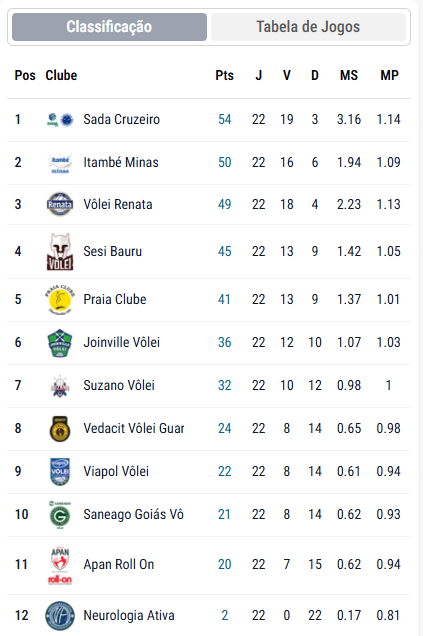Click the Itambé Minas team logo
Image resolution: width=423 pixels, height=636 pixels.
pos(60,163)
